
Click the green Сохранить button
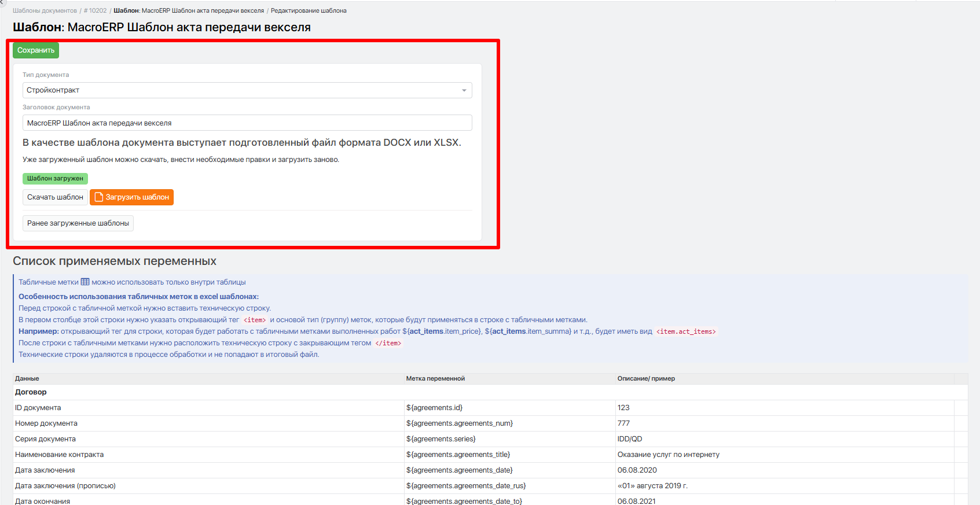(x=36, y=50)
